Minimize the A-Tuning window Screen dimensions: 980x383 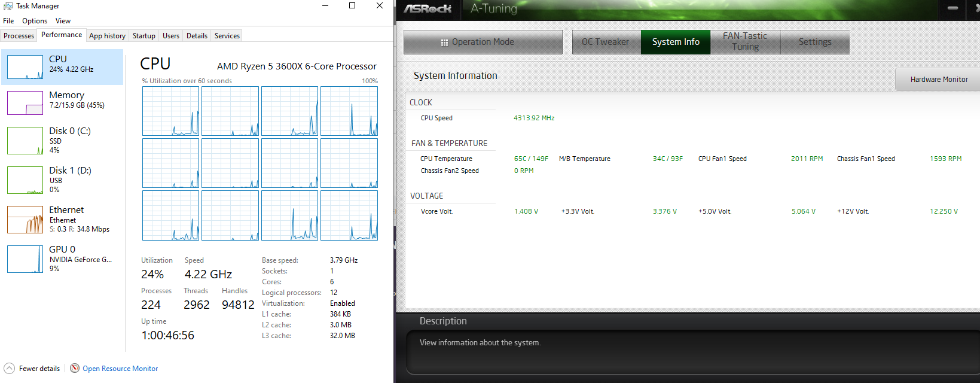(x=953, y=8)
